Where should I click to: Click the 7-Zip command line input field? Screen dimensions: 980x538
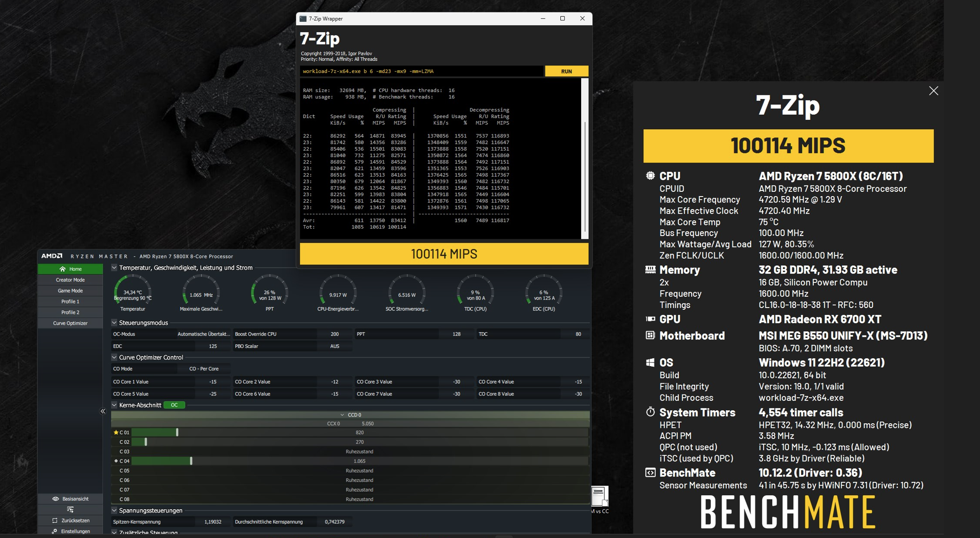(421, 71)
